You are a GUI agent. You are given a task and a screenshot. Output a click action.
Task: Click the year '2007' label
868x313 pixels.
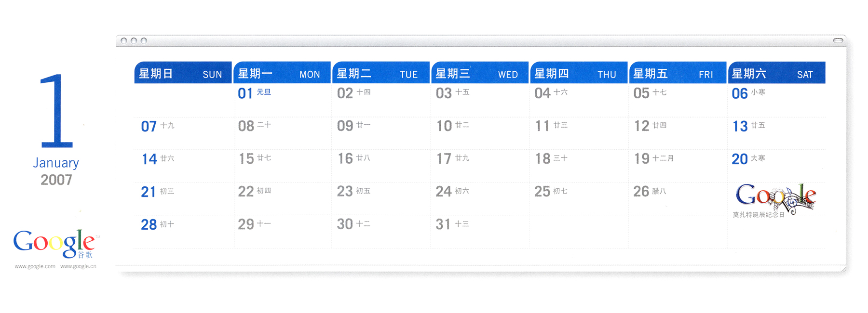click(x=56, y=180)
